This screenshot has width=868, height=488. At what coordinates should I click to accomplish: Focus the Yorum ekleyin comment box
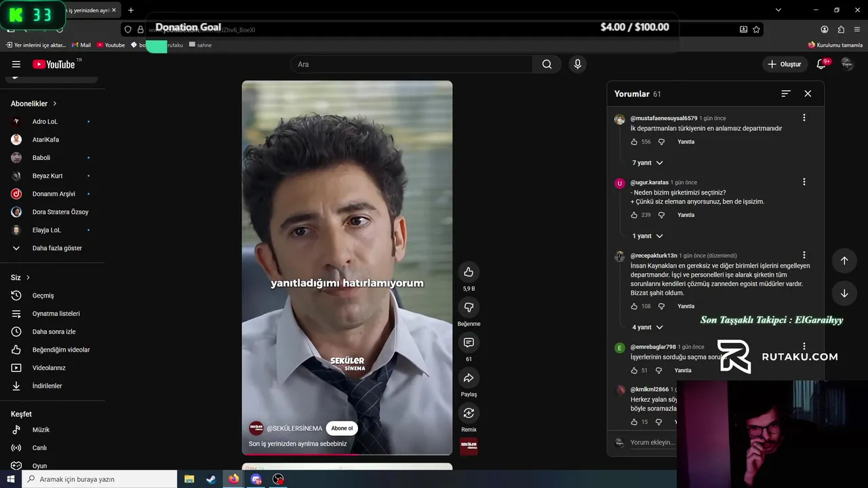[652, 443]
